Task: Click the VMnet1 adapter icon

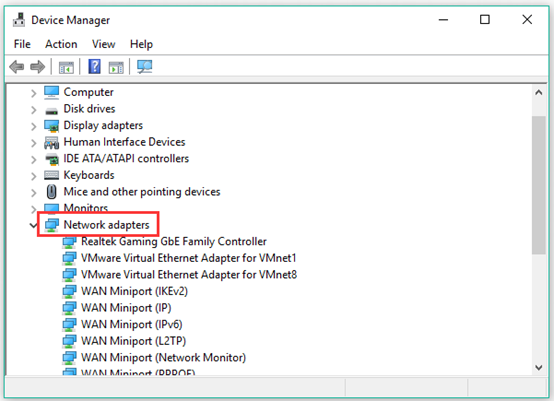Action: click(x=69, y=258)
